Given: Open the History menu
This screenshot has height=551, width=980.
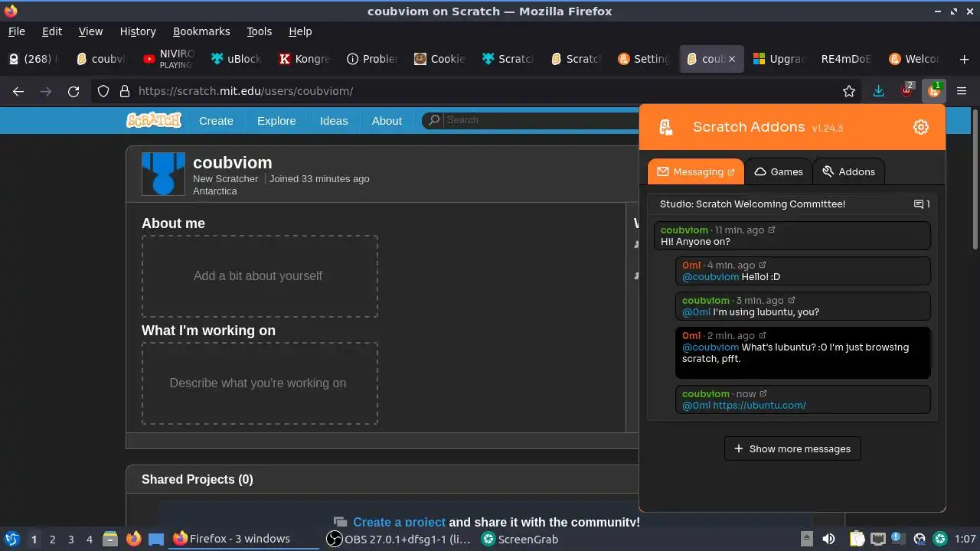Looking at the screenshot, I should [x=138, y=31].
